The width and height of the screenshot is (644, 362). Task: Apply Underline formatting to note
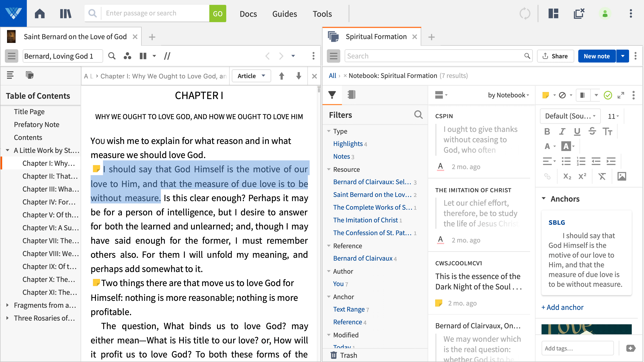577,131
